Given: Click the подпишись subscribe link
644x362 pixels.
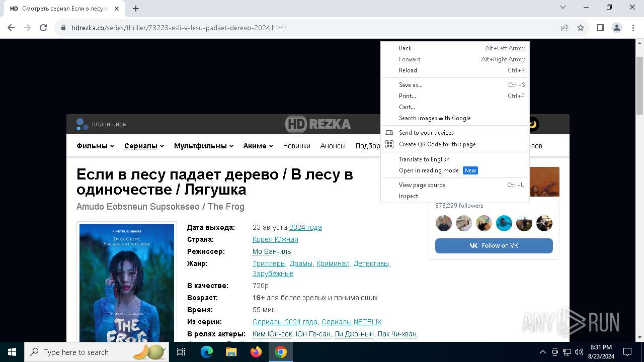Looking at the screenshot, I should pyautogui.click(x=101, y=124).
